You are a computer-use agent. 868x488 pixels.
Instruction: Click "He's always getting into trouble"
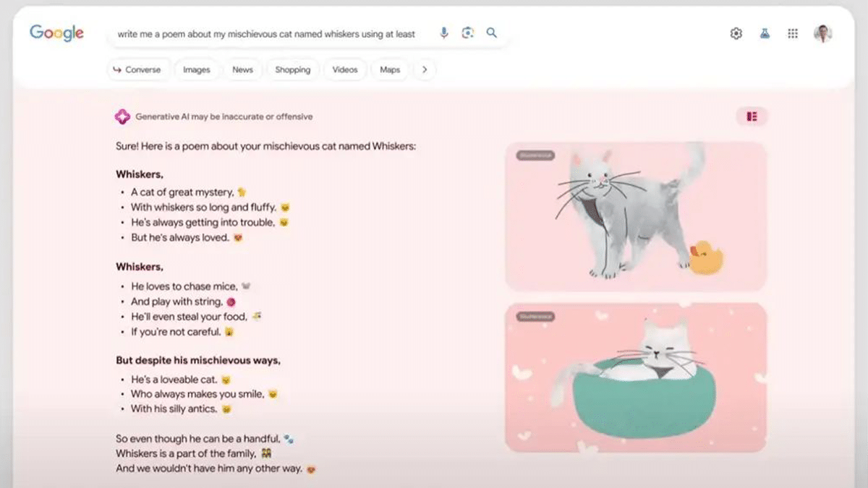203,223
